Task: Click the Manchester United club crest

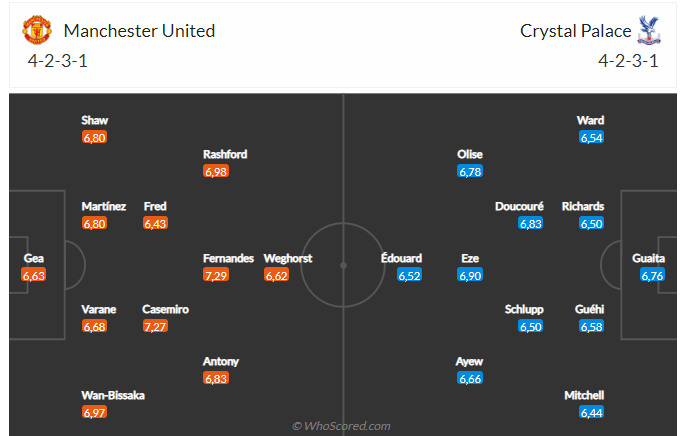Action: [37, 30]
